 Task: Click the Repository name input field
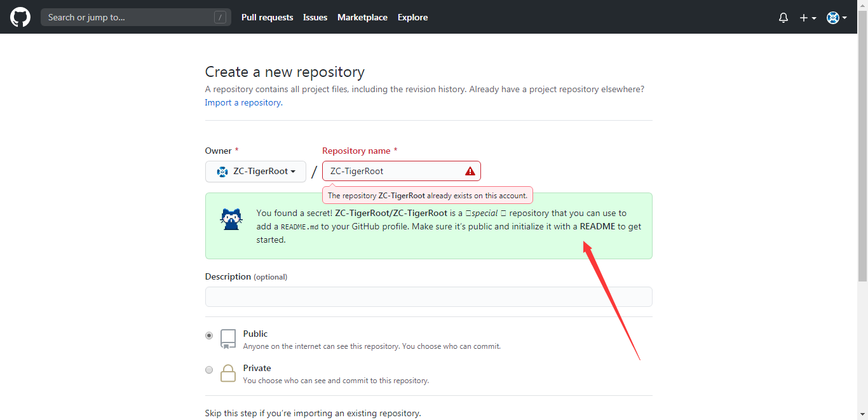(402, 171)
